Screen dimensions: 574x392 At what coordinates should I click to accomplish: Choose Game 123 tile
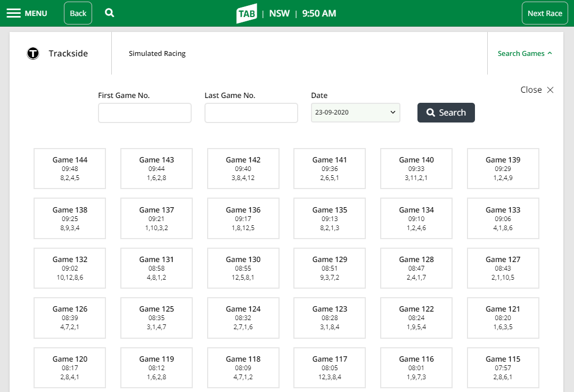(330, 318)
